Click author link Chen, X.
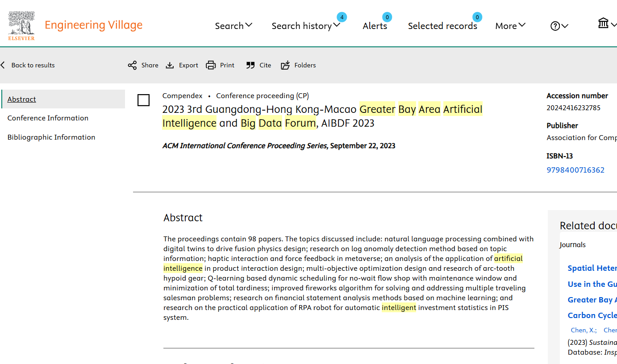Image resolution: width=617 pixels, height=364 pixels. [584, 330]
